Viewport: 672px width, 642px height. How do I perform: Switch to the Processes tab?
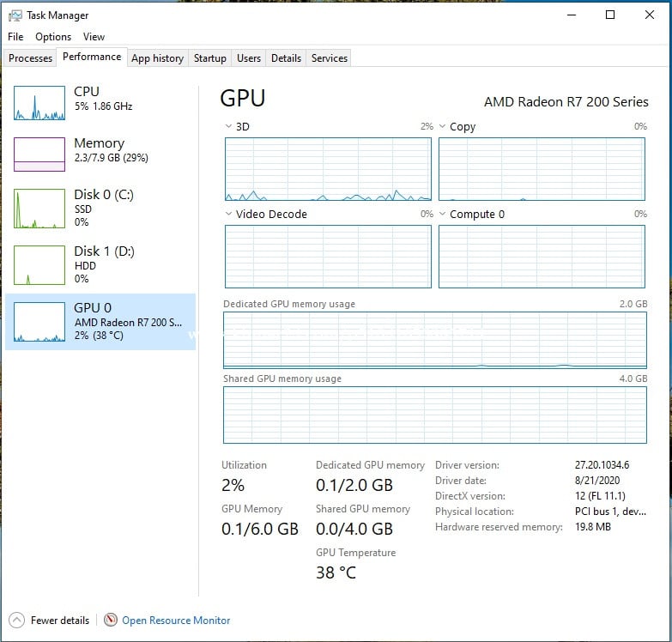[x=30, y=58]
